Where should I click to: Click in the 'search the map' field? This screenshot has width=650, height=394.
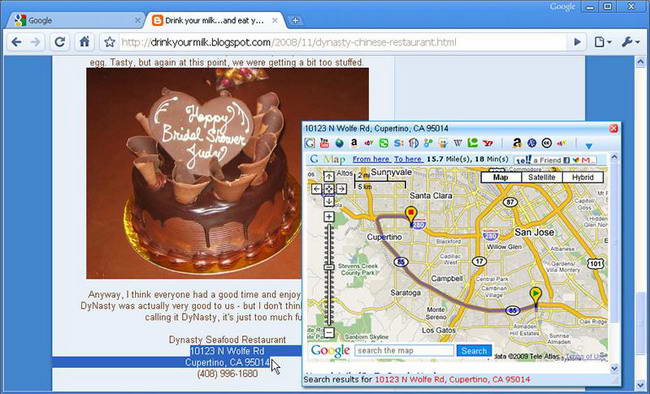tap(404, 350)
